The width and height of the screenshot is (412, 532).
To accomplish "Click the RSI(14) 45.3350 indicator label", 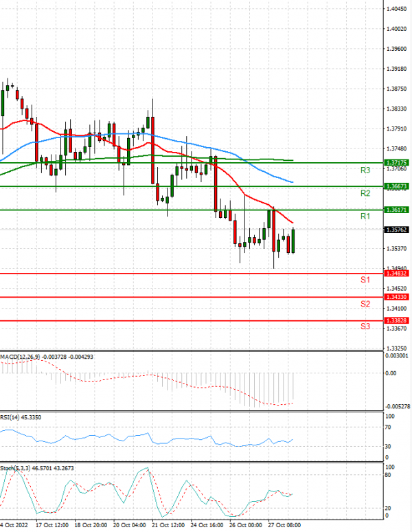I will coord(21,417).
